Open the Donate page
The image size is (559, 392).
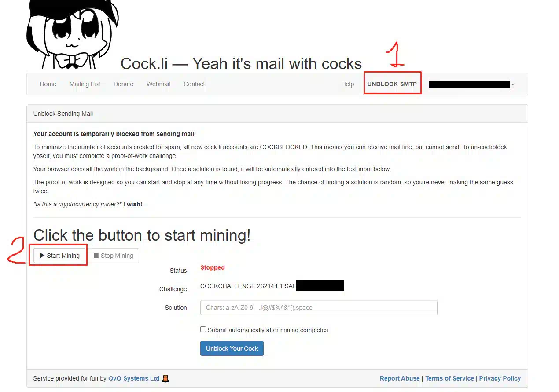(123, 84)
